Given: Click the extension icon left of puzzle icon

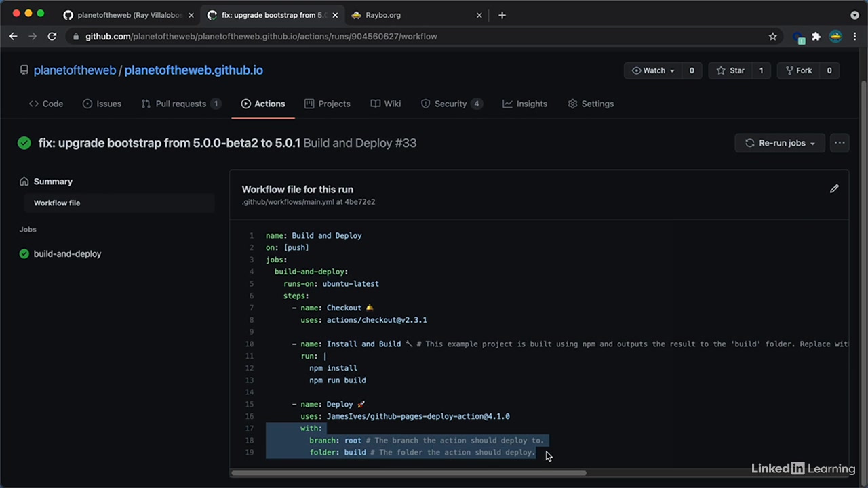Looking at the screenshot, I should point(798,37).
